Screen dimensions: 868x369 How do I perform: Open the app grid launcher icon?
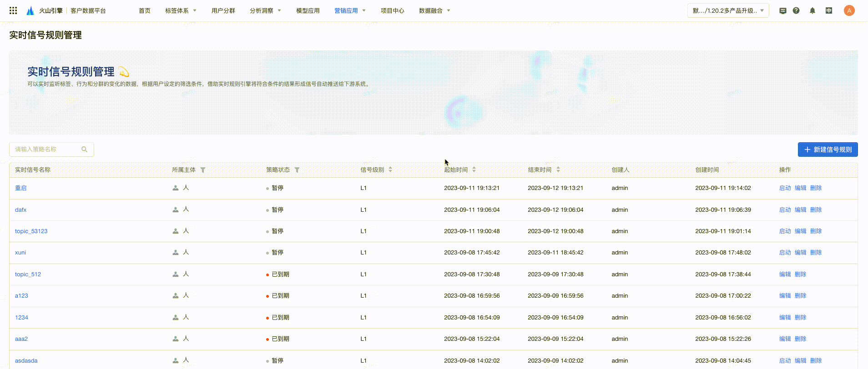pyautogui.click(x=13, y=10)
